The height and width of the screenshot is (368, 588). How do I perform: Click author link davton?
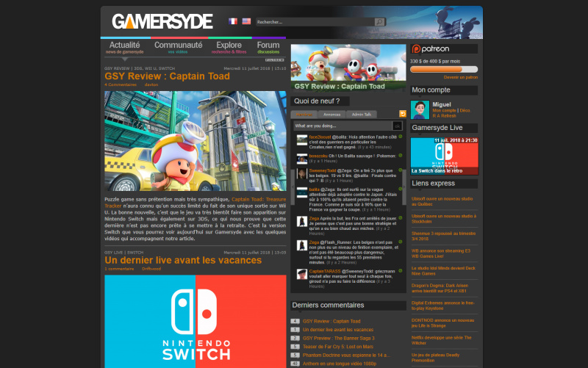click(151, 84)
